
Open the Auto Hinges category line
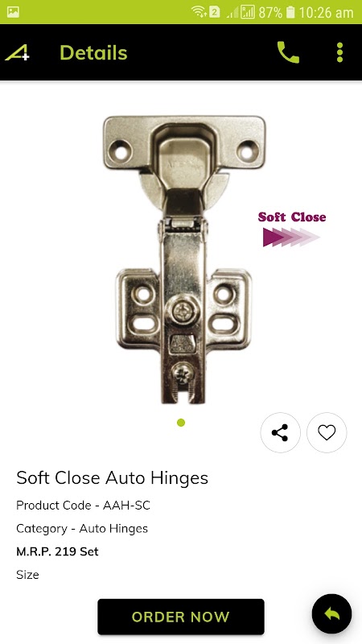pos(82,529)
